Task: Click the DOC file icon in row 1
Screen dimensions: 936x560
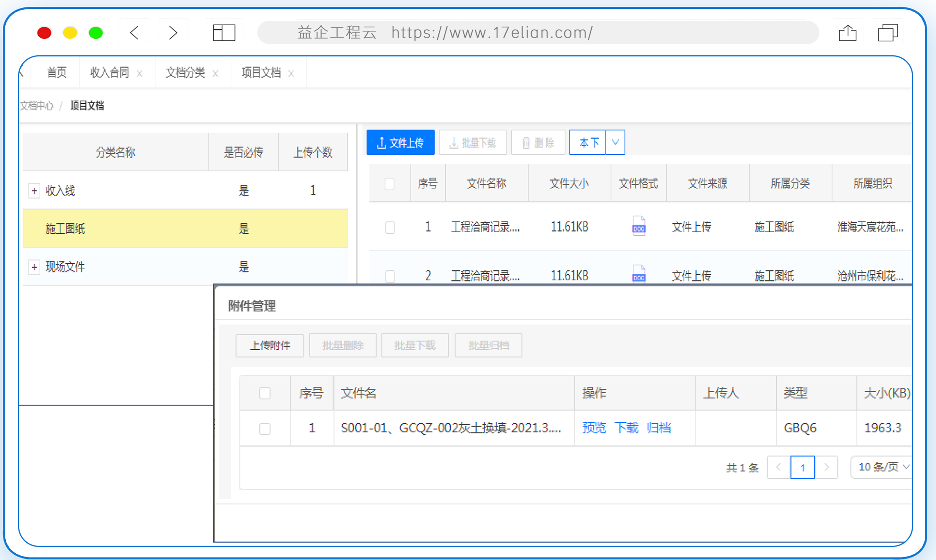Action: pos(639,226)
